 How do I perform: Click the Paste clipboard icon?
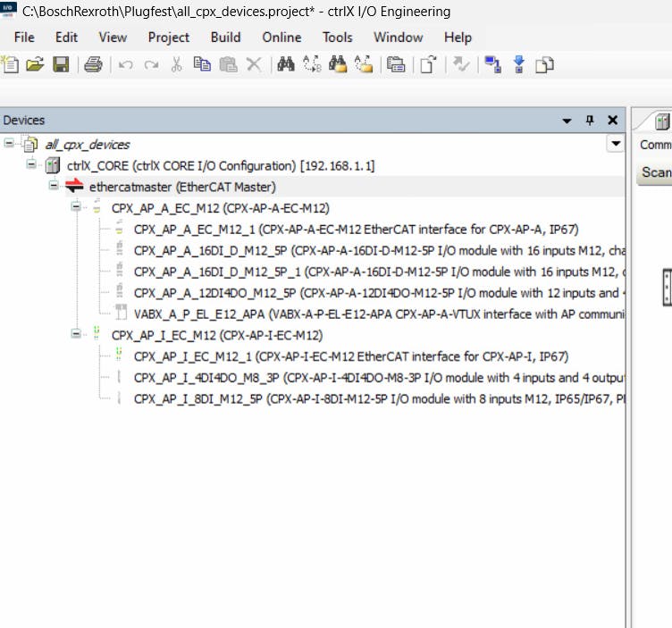pos(229,64)
